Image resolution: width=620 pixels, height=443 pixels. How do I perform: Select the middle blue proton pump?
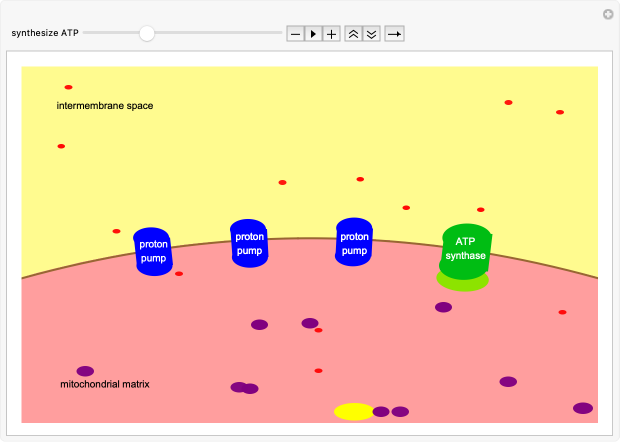pos(249,243)
